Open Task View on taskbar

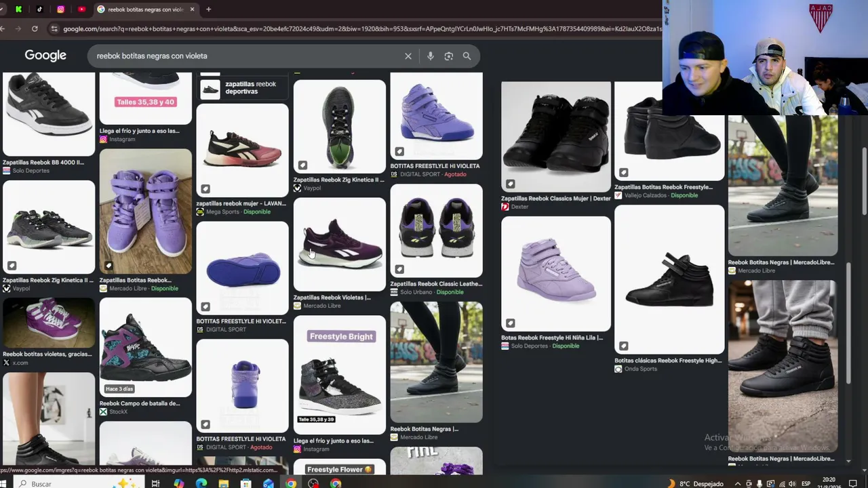coord(155,483)
